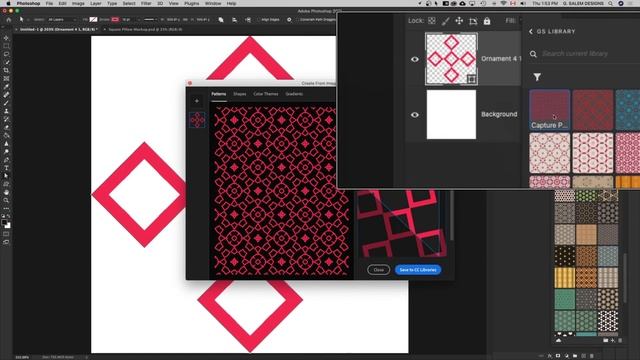Screen dimensions: 640x360
Task: Click the Home icon in options bar
Action: (x=8, y=20)
